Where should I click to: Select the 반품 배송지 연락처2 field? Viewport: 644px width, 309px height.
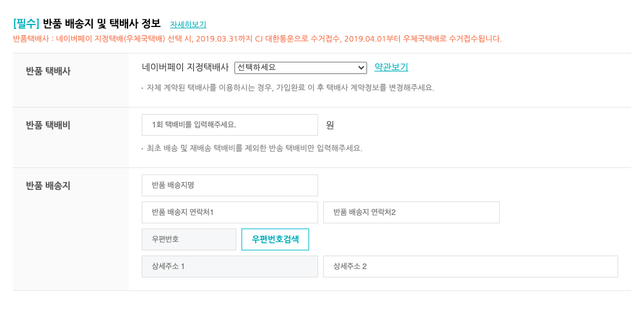click(412, 212)
